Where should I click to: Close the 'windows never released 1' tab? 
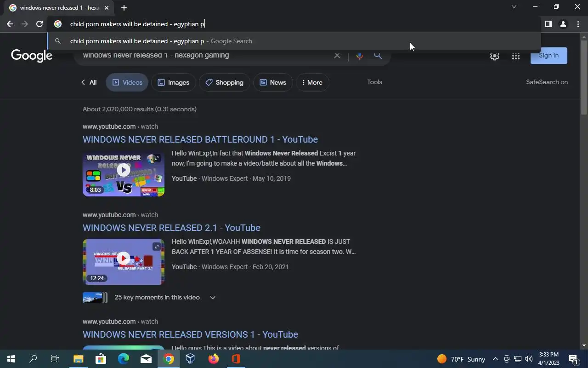click(107, 8)
